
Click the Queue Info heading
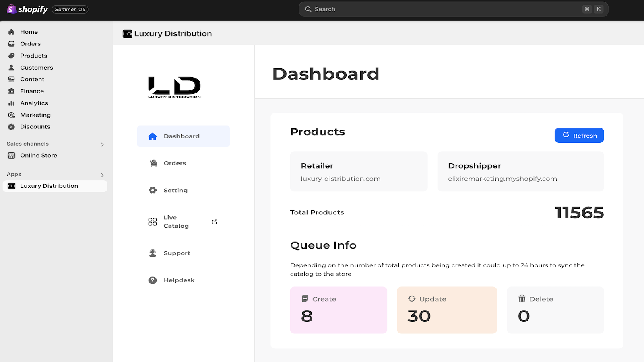point(323,245)
